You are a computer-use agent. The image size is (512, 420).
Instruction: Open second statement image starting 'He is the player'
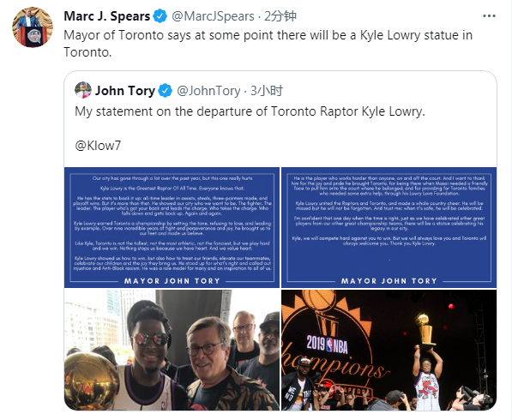coord(389,227)
